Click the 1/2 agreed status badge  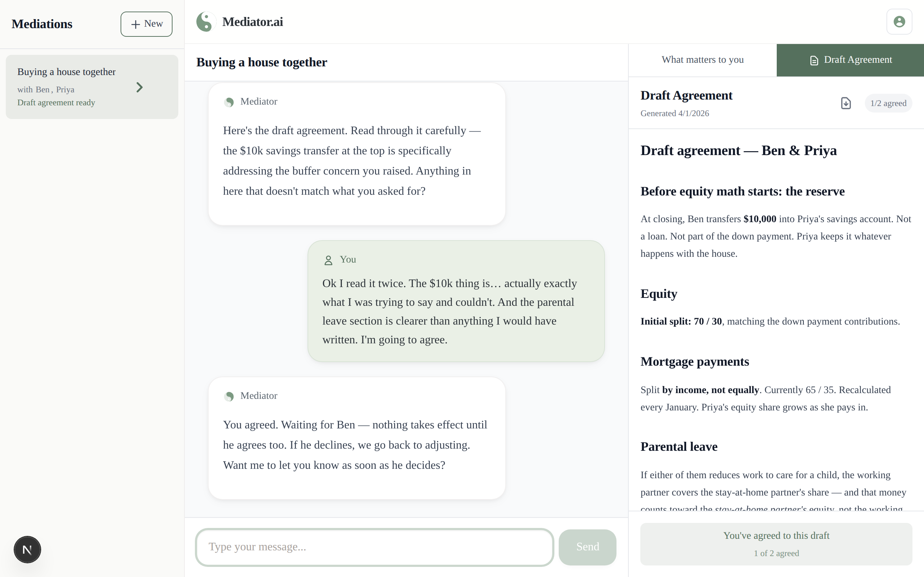pyautogui.click(x=888, y=103)
